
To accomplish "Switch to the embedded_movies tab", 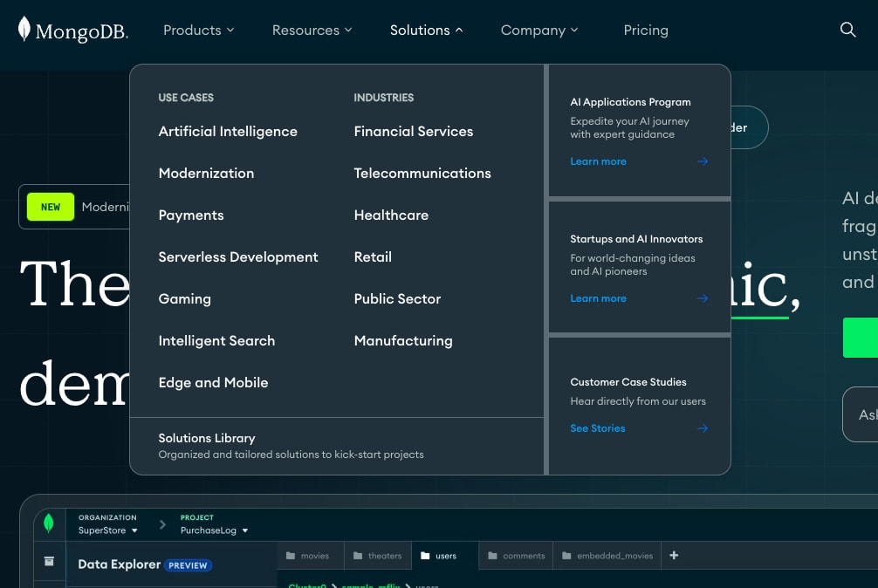I will (x=607, y=556).
